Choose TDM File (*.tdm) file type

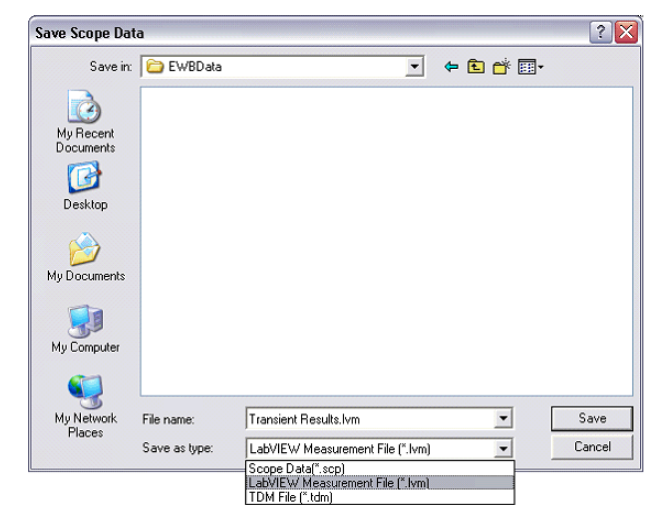380,497
